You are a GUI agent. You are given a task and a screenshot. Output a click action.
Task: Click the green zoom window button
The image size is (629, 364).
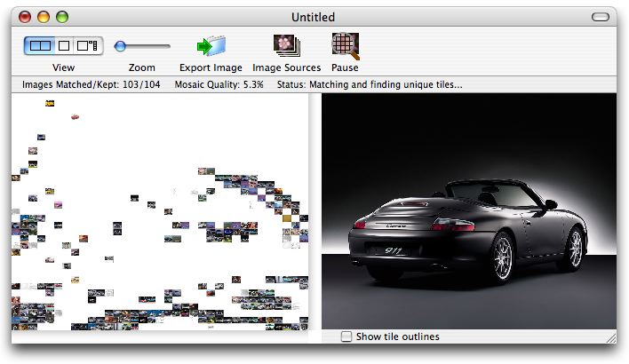pyautogui.click(x=62, y=17)
